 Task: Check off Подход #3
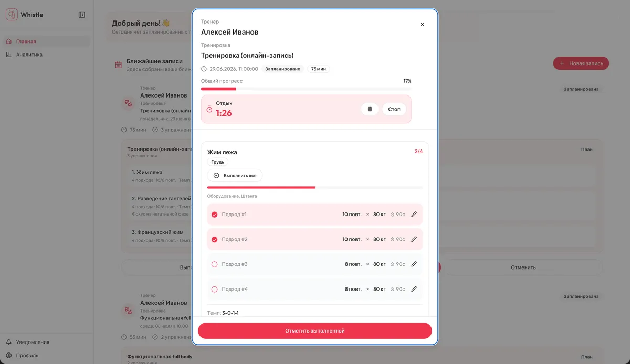(214, 264)
